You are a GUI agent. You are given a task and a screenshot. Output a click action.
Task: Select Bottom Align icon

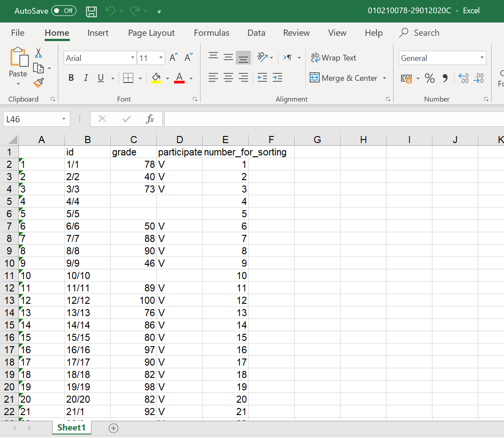pos(243,58)
